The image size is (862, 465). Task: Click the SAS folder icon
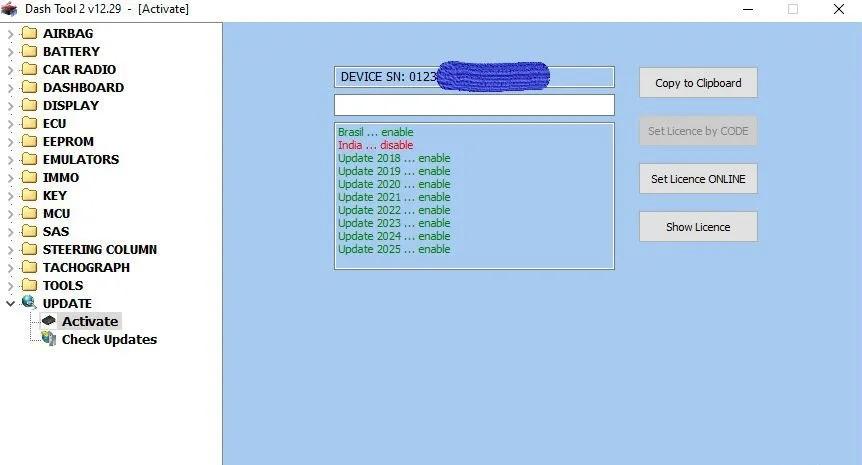[29, 231]
